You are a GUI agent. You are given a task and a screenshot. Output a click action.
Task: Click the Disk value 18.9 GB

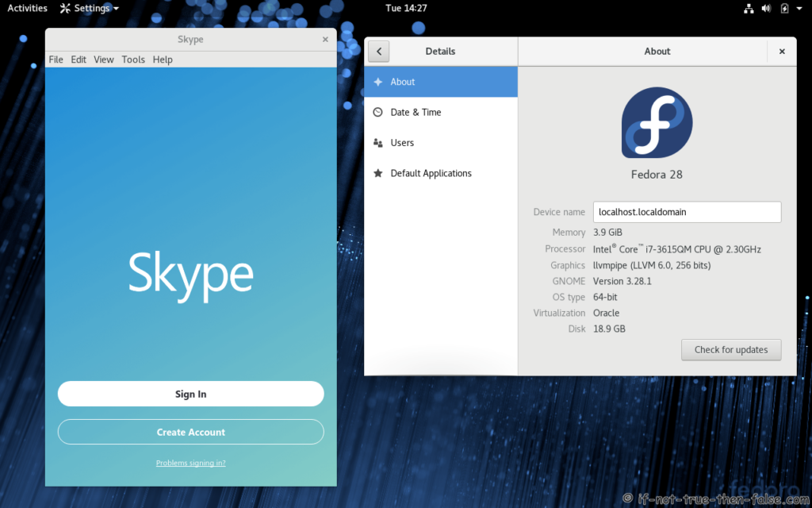pyautogui.click(x=609, y=329)
